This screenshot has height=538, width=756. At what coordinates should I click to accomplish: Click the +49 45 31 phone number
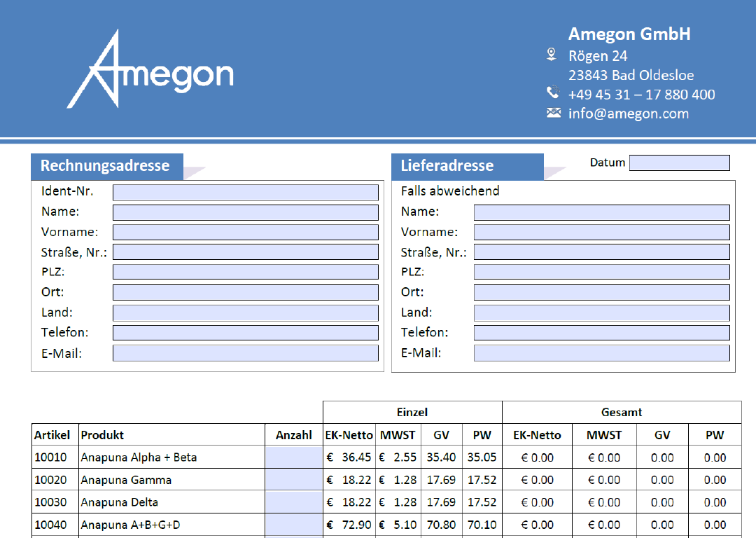(641, 95)
